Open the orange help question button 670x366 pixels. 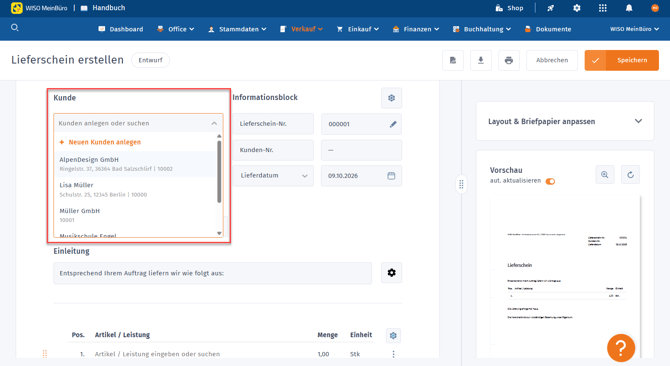coord(621,348)
